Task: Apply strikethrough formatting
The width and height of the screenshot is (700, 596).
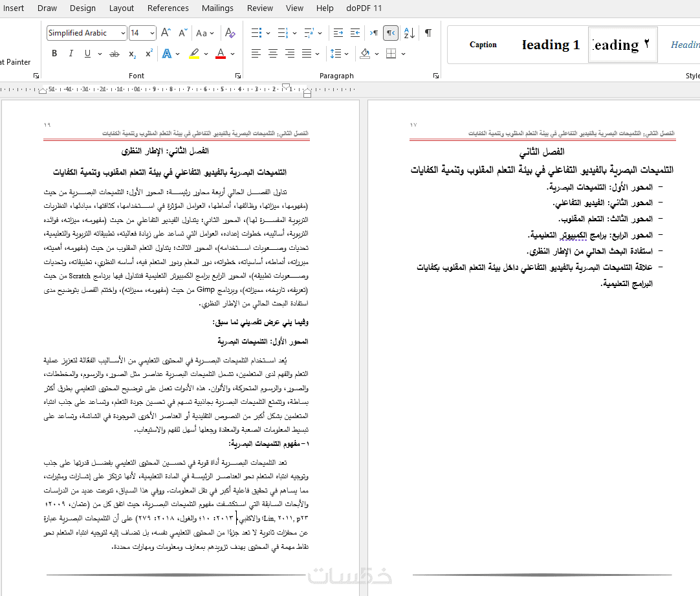Action: pyautogui.click(x=115, y=54)
